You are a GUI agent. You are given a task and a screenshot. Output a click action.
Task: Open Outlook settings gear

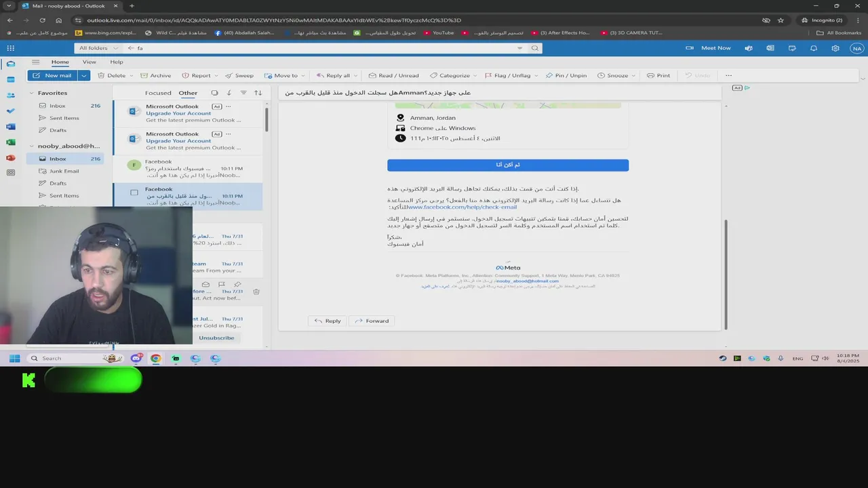pos(835,48)
